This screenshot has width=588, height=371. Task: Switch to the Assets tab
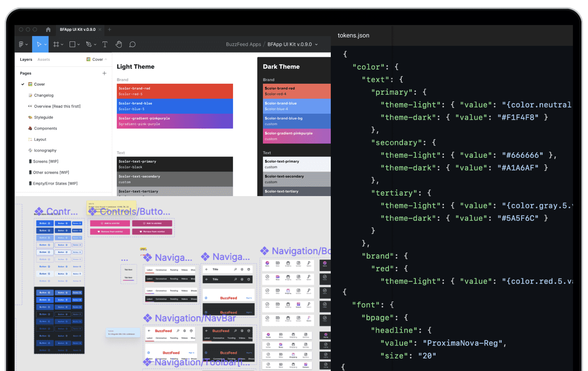coord(44,59)
